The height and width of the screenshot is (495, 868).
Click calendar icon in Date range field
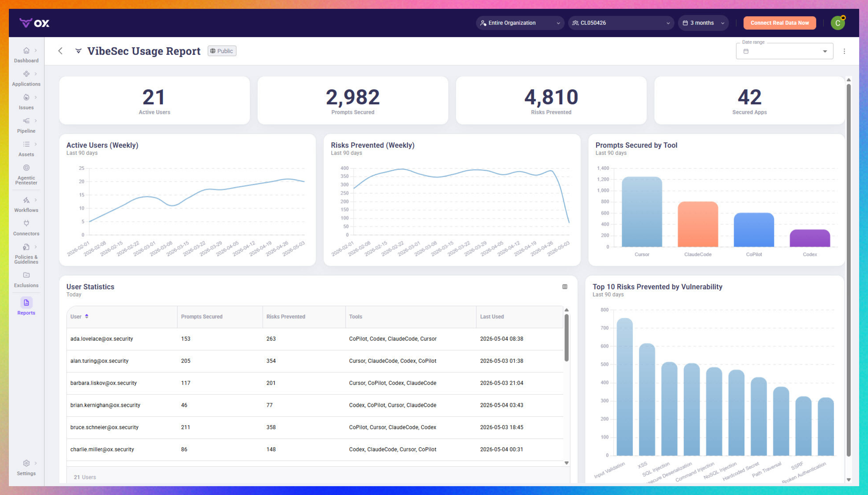tap(746, 51)
